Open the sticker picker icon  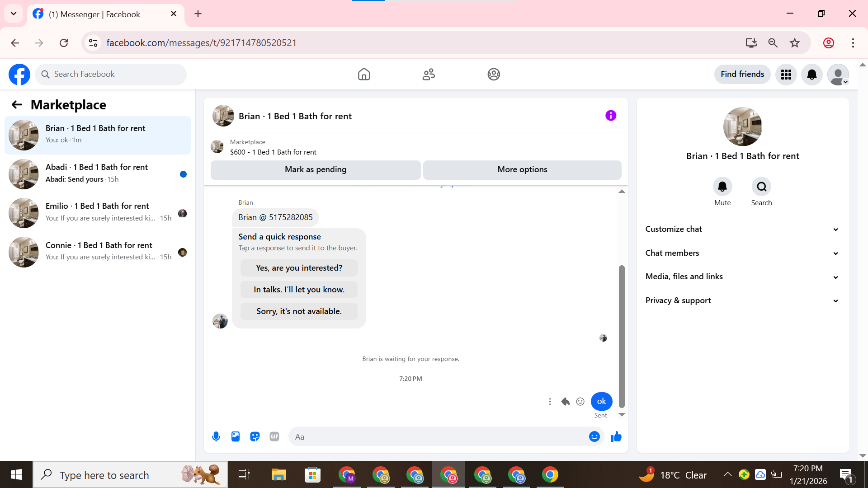pyautogui.click(x=255, y=436)
